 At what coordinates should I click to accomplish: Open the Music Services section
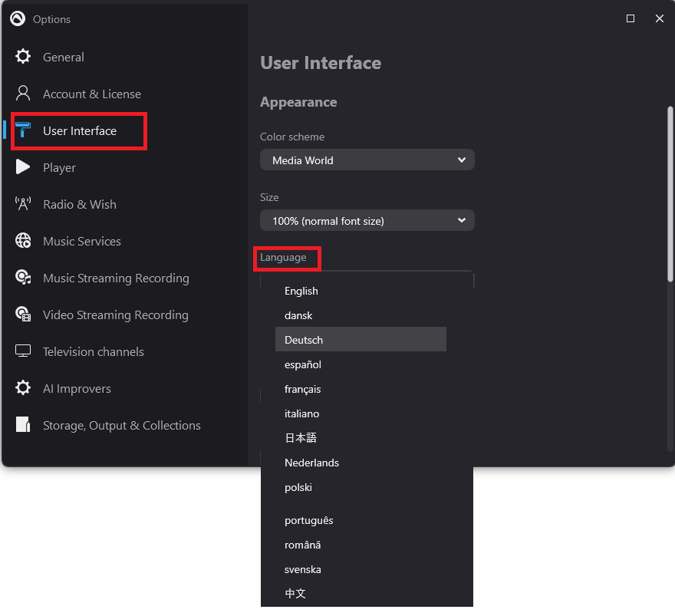coord(81,241)
